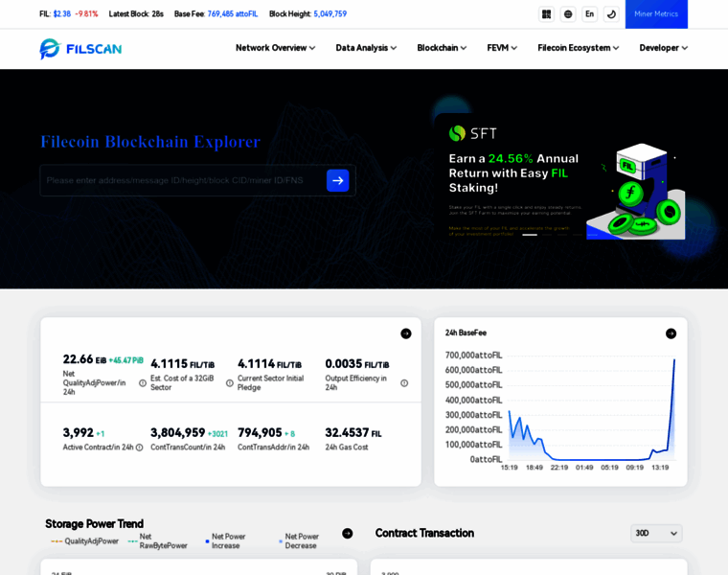
Task: Show info for Active Contract in 24h
Action: [139, 448]
